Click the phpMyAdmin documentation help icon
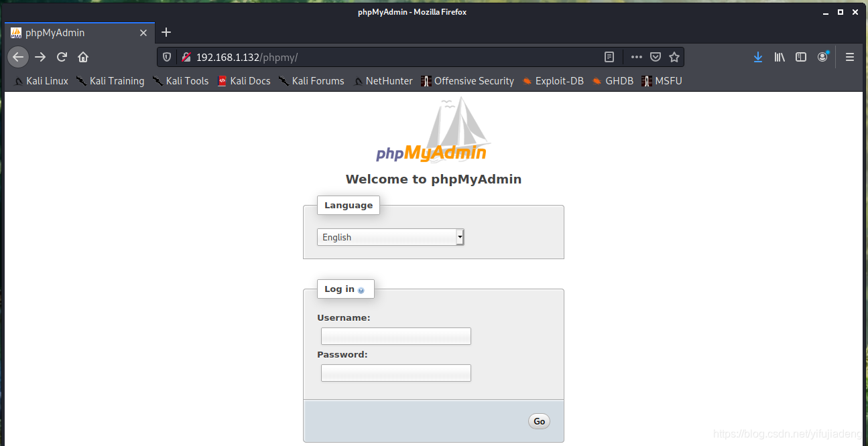Image resolution: width=868 pixels, height=446 pixels. (x=361, y=291)
